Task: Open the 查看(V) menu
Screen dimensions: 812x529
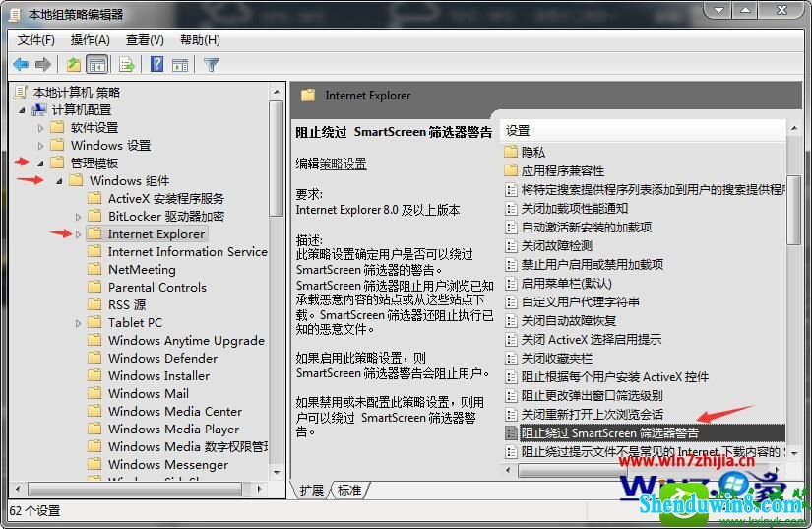Action: coord(145,39)
